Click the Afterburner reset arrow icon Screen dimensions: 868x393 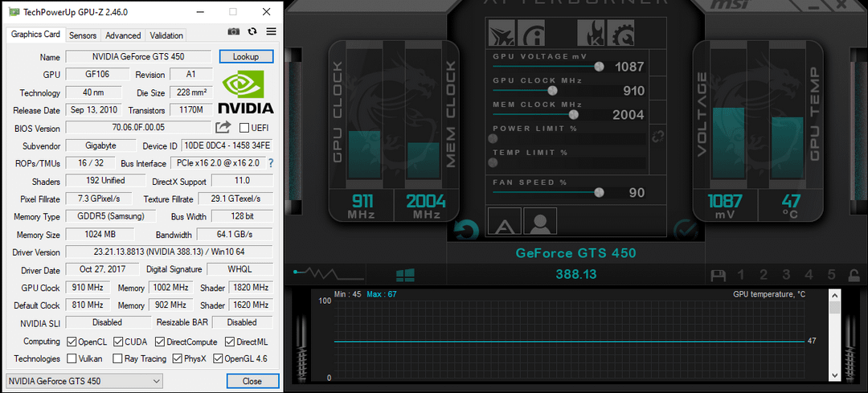466,230
